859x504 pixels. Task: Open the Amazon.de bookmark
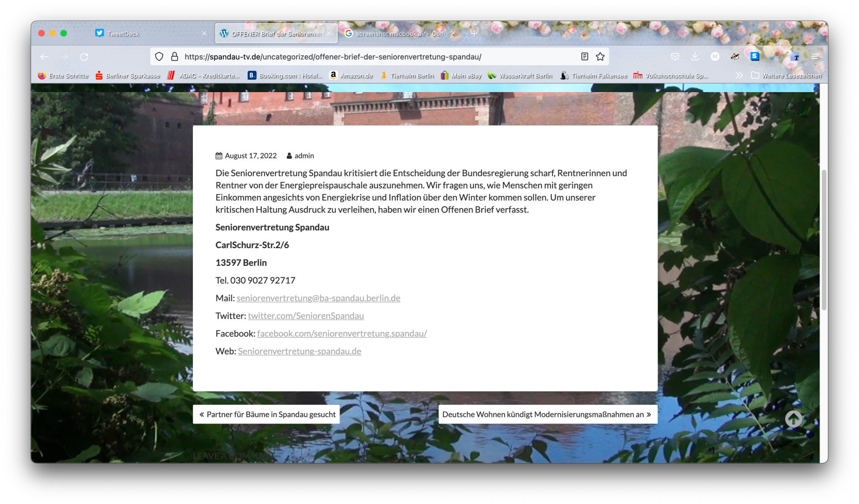[x=351, y=76]
